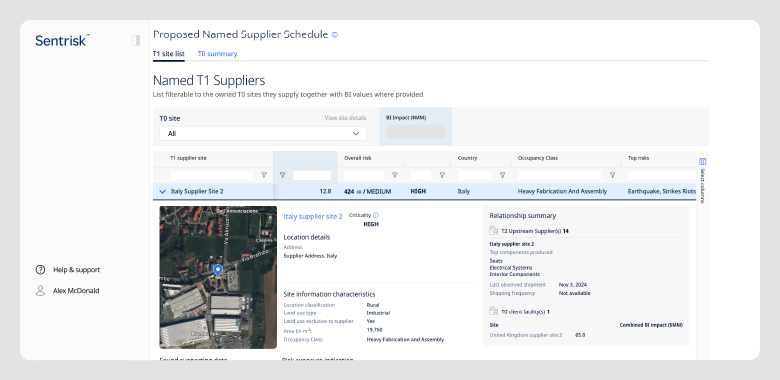The width and height of the screenshot is (780, 380).
Task: Click filter icon for Country column
Action: pyautogui.click(x=502, y=175)
